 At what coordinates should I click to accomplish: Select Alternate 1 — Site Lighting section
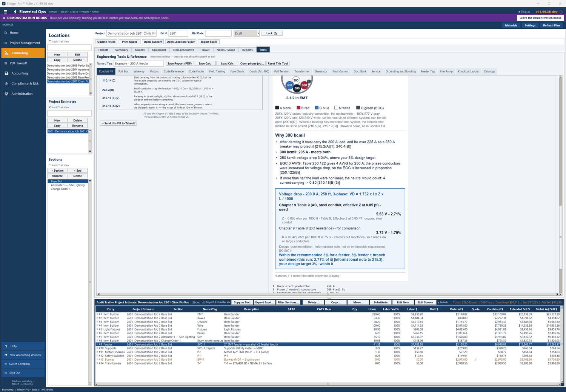click(68, 185)
